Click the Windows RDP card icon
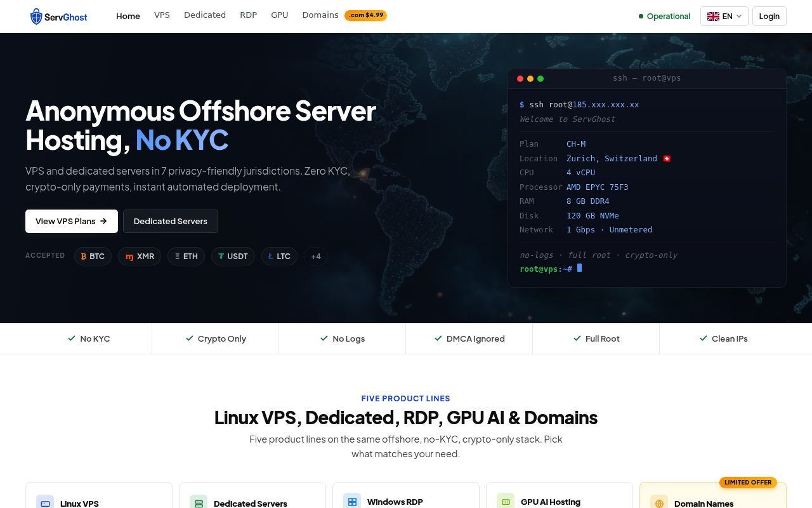The height and width of the screenshot is (508, 812). pyautogui.click(x=352, y=501)
